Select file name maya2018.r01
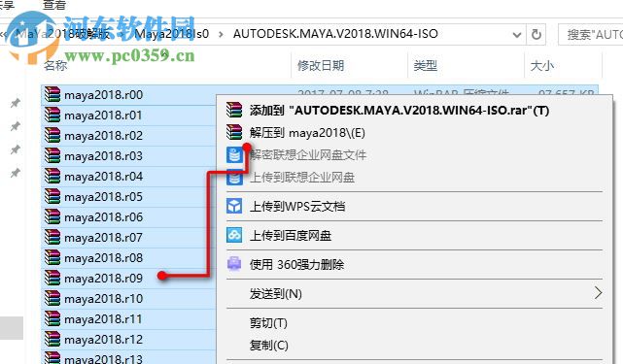 103,116
